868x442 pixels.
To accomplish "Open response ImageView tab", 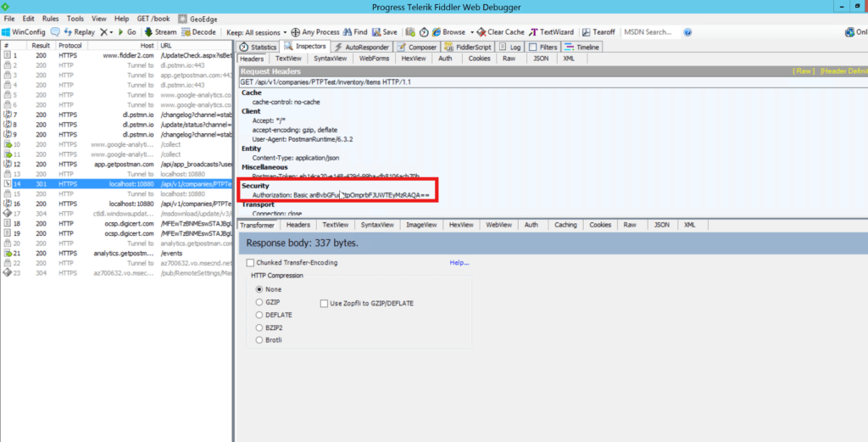I will (x=421, y=225).
